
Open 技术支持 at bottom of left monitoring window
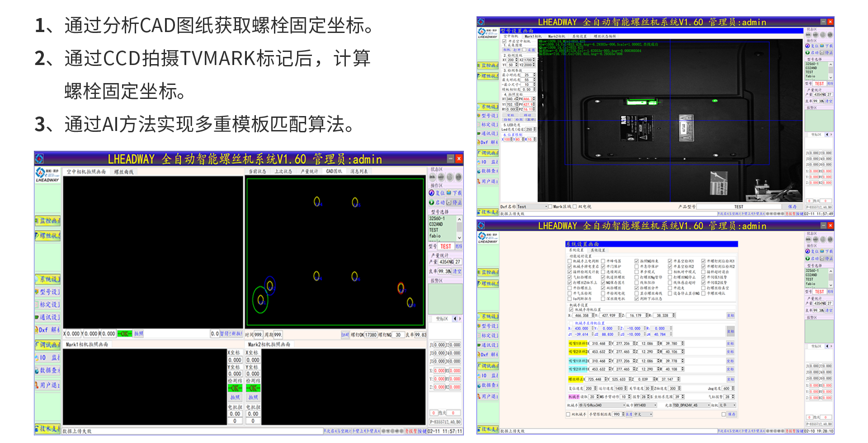pyautogui.click(x=47, y=429)
